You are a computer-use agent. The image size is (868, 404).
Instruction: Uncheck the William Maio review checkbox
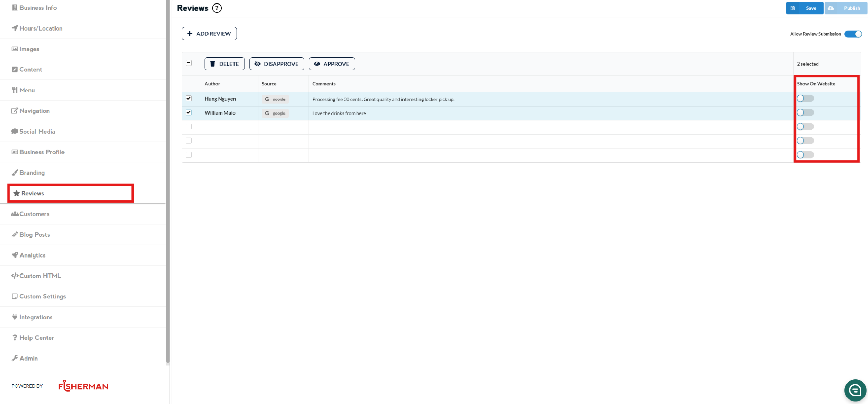coord(188,112)
